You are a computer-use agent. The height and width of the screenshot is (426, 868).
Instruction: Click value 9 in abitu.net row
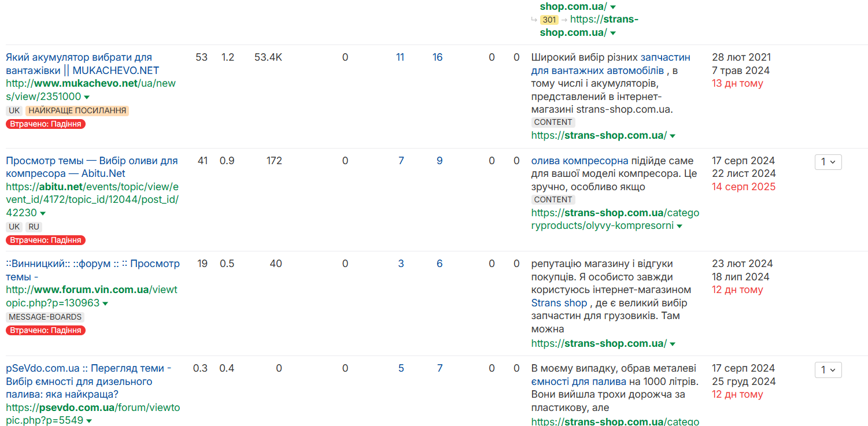(x=439, y=161)
